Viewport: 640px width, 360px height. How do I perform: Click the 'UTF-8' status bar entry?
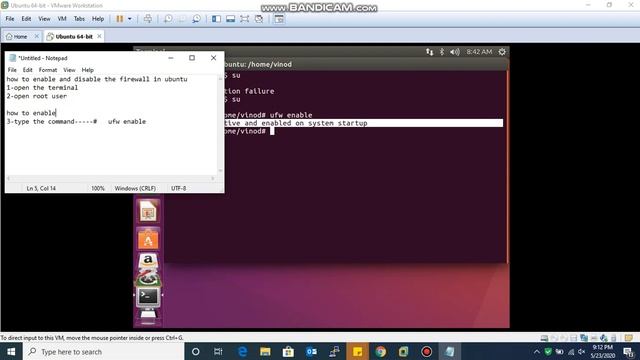click(178, 188)
